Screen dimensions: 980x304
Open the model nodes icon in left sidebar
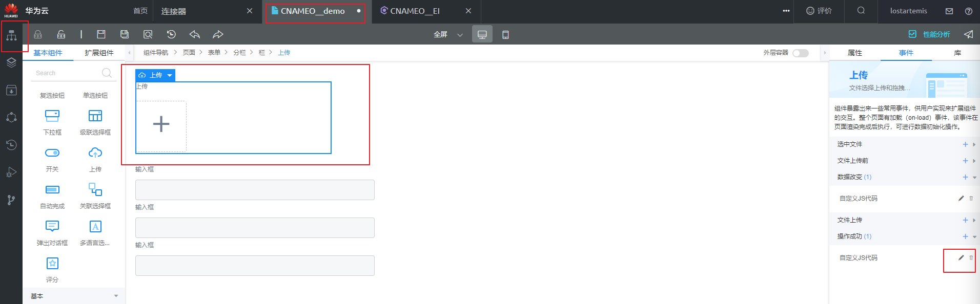pyautogui.click(x=11, y=117)
